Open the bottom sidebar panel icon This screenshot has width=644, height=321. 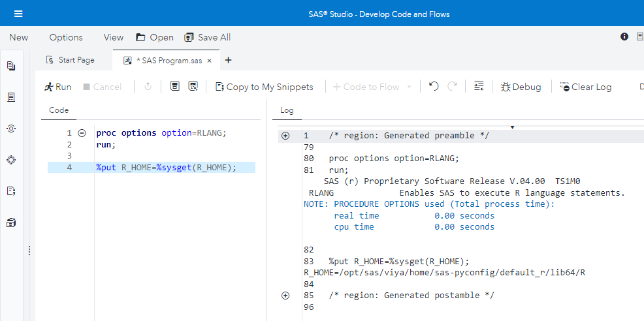pos(11,222)
